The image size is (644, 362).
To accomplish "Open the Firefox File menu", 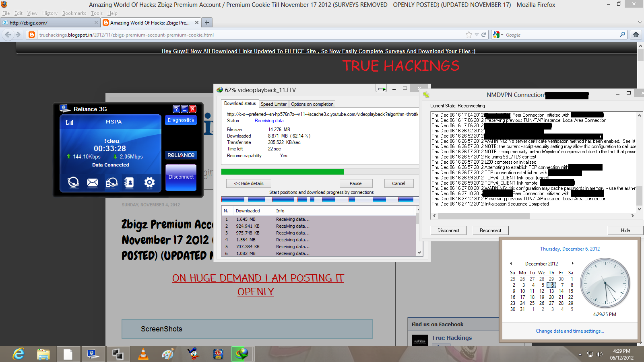I will 6,13.
